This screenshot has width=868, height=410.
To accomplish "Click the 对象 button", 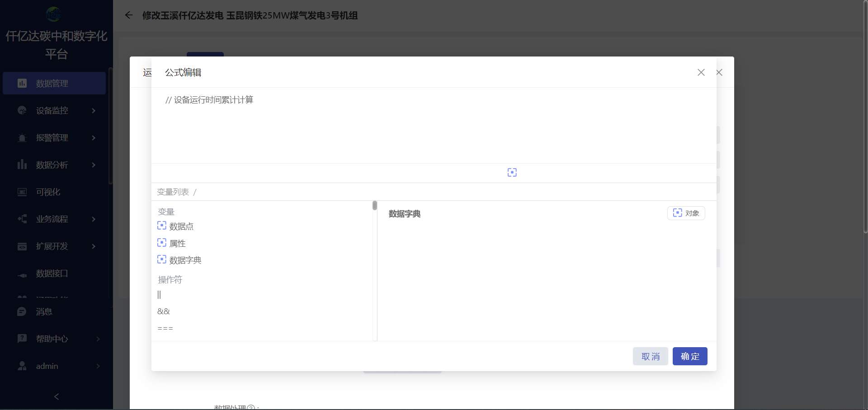I will (x=686, y=213).
